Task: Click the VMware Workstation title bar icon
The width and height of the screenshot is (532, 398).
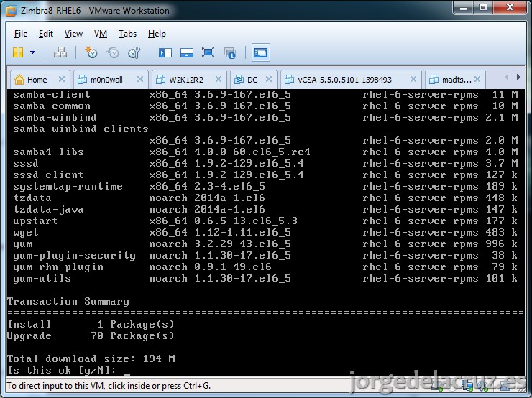Action: point(11,11)
